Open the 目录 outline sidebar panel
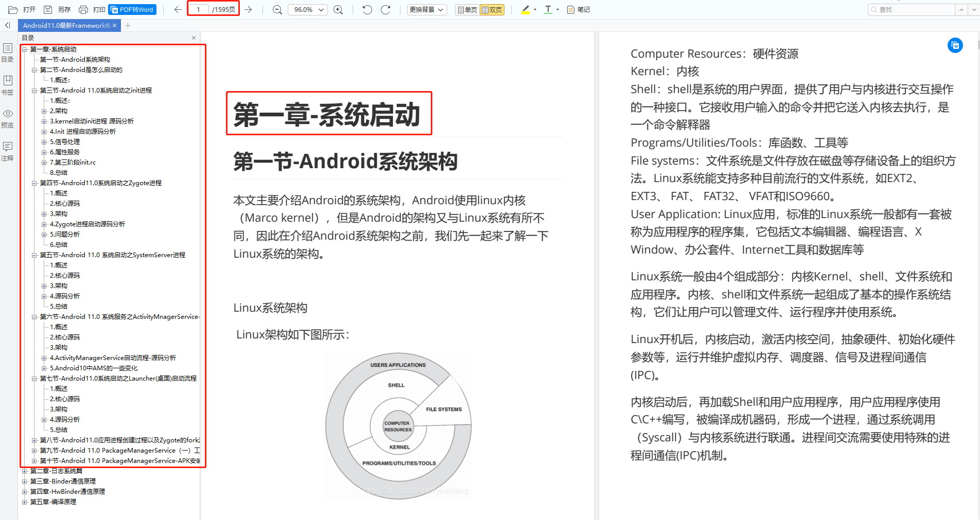The image size is (980, 520). (8, 52)
